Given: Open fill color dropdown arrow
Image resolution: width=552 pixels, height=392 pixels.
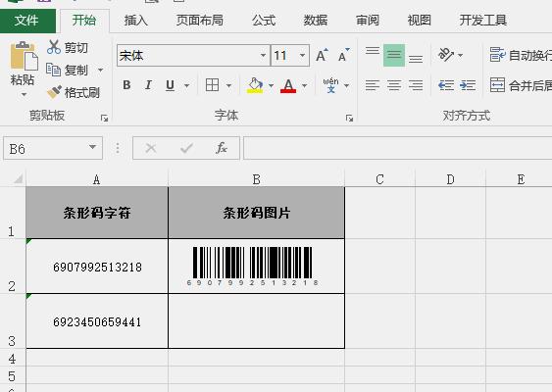Looking at the screenshot, I should [x=271, y=85].
